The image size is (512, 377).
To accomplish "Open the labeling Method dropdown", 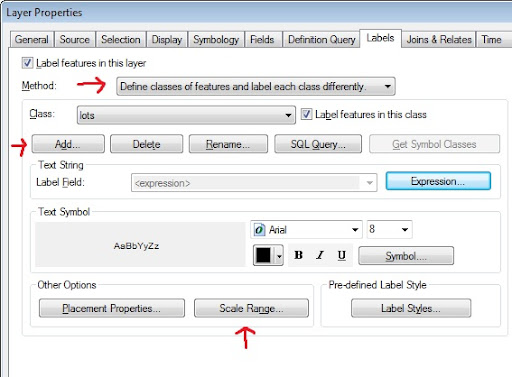I will coord(256,86).
